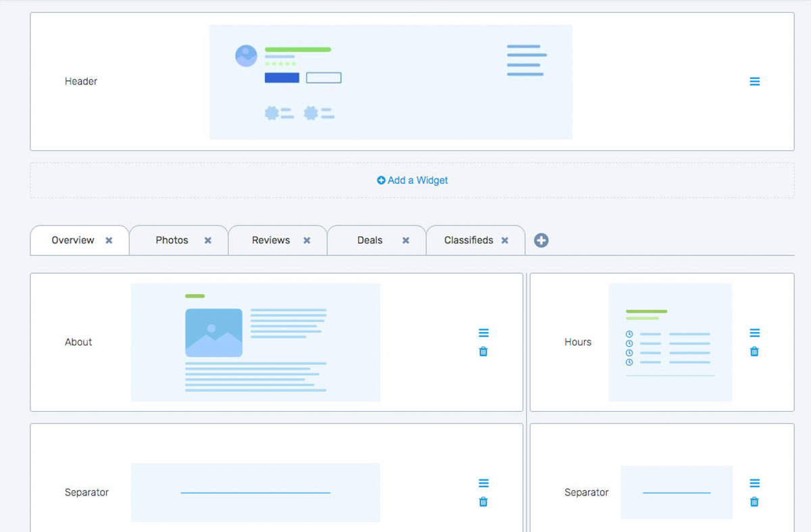Delete the left Separator widget
Viewport: 811px width, 532px height.
click(483, 502)
